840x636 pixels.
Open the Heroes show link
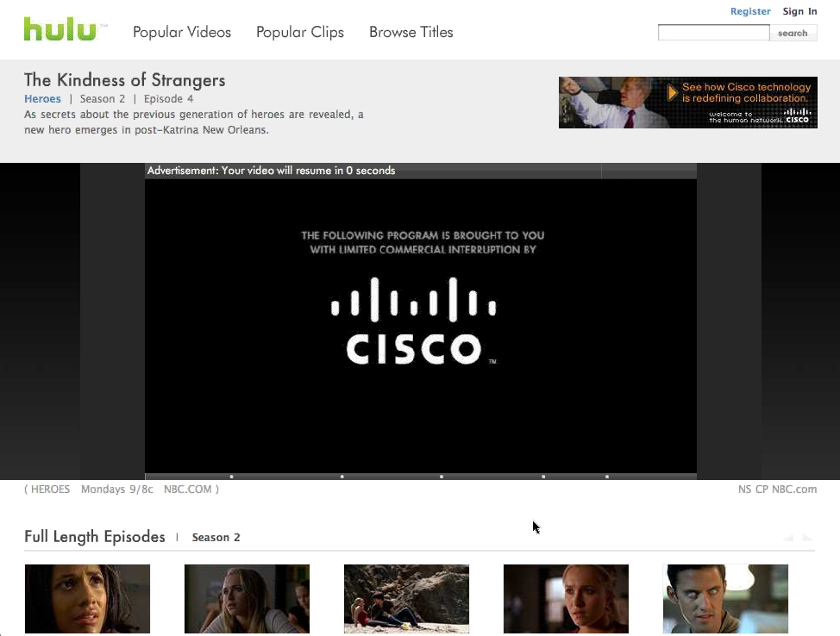(x=42, y=98)
